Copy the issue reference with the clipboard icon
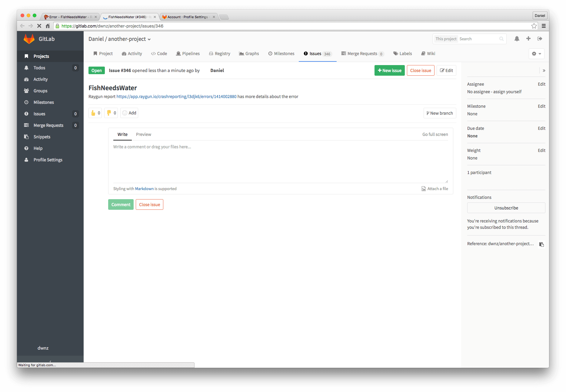Image resolution: width=566 pixels, height=392 pixels. click(x=541, y=244)
